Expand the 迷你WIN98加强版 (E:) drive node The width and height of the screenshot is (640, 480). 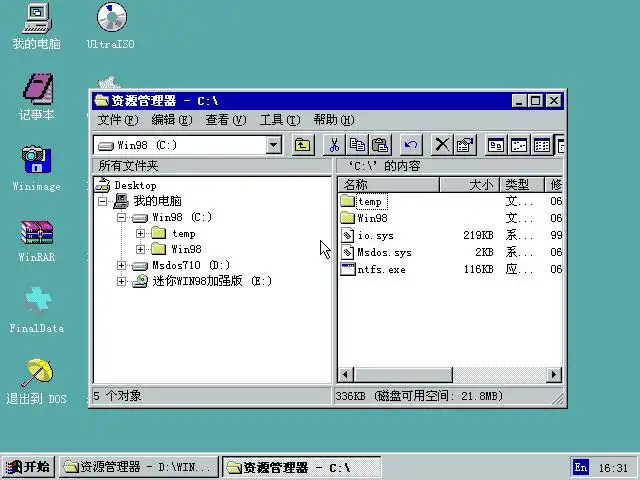tap(121, 281)
